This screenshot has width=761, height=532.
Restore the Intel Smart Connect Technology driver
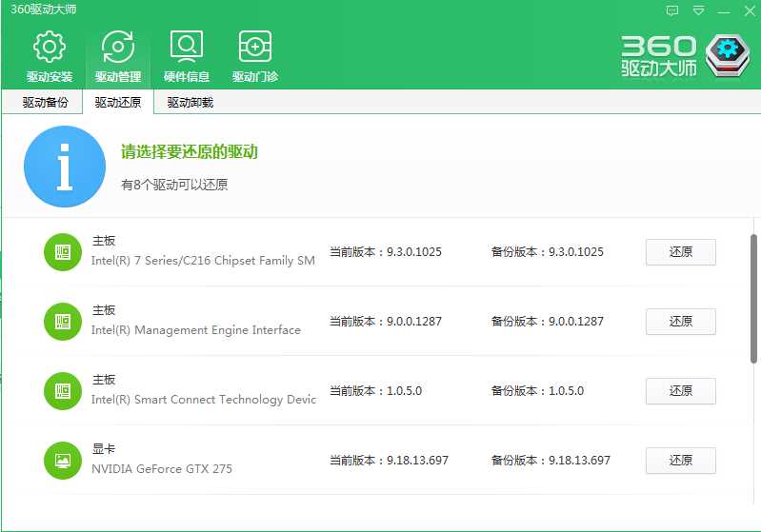[x=680, y=391]
